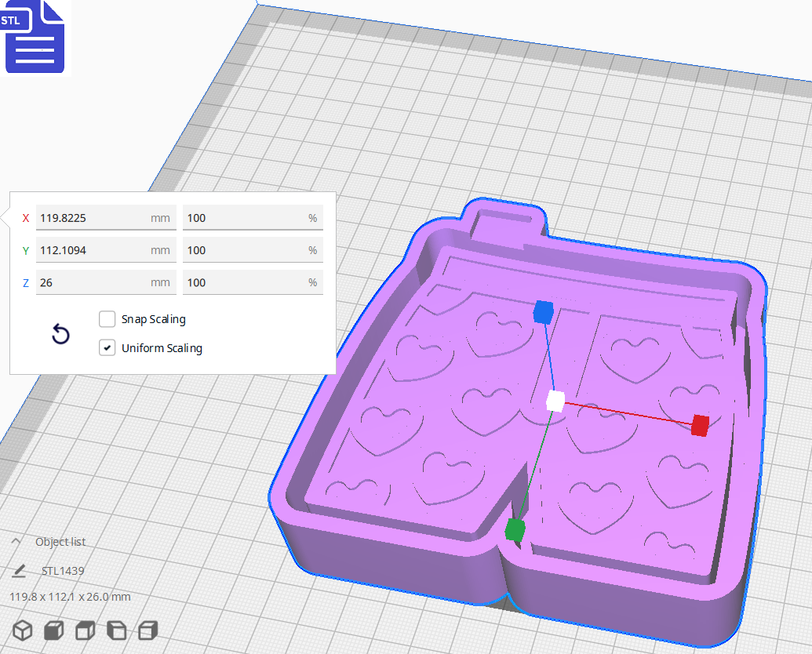The image size is (812, 654).
Task: Click the reset scale arrow icon
Action: pyautogui.click(x=60, y=334)
